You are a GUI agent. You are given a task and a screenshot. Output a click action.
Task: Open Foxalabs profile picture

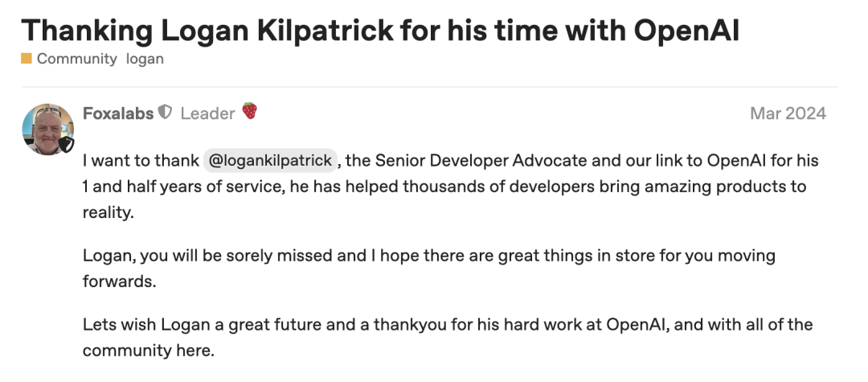47,129
